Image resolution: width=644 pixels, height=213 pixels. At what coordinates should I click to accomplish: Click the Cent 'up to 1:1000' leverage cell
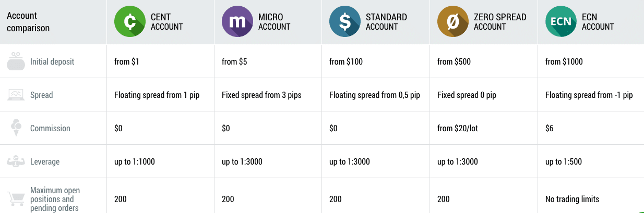[160, 161]
